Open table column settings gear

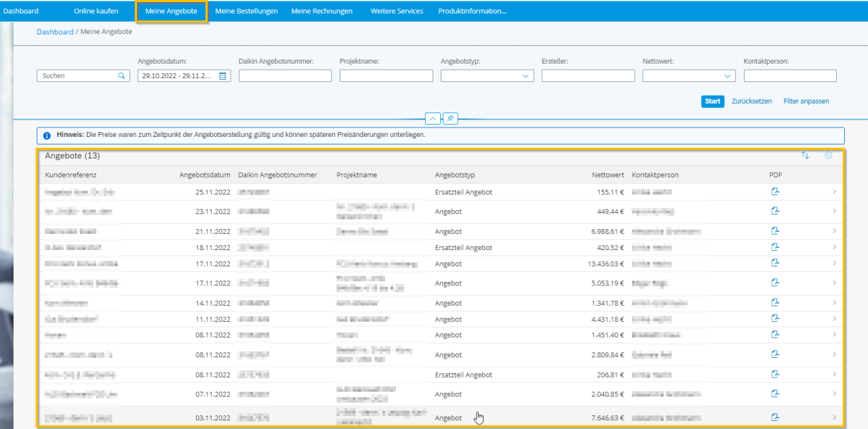point(828,155)
